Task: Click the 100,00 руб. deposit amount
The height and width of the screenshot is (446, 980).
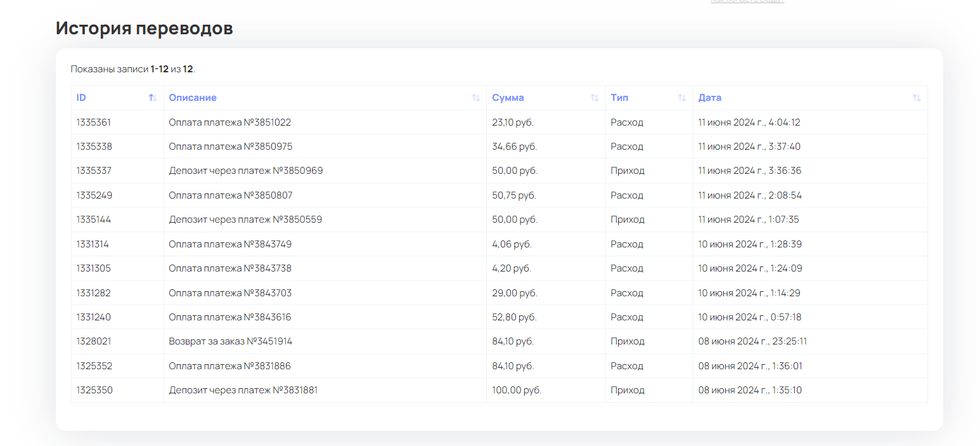Action: (517, 390)
